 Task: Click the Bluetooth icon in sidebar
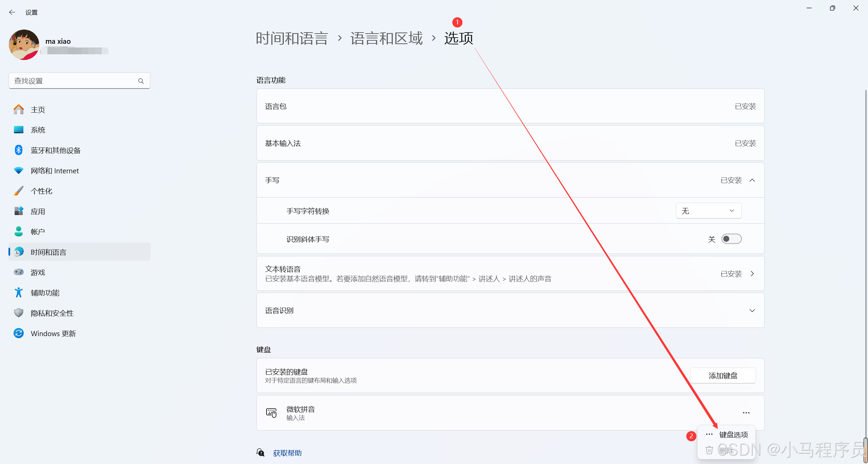point(19,150)
